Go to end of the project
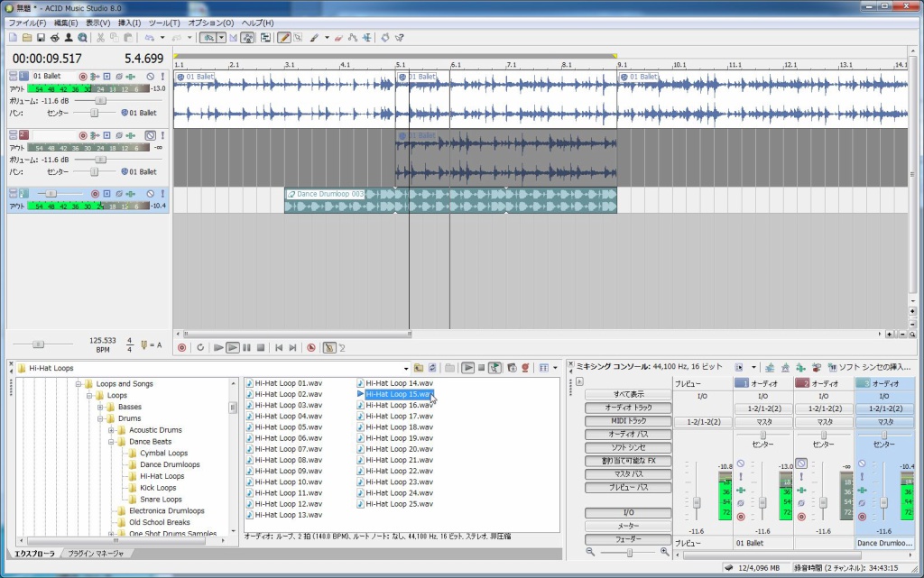 pos(293,348)
